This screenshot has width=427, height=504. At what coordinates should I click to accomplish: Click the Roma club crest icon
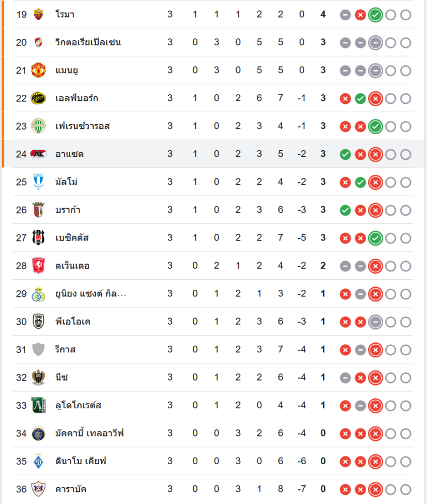[x=38, y=15]
